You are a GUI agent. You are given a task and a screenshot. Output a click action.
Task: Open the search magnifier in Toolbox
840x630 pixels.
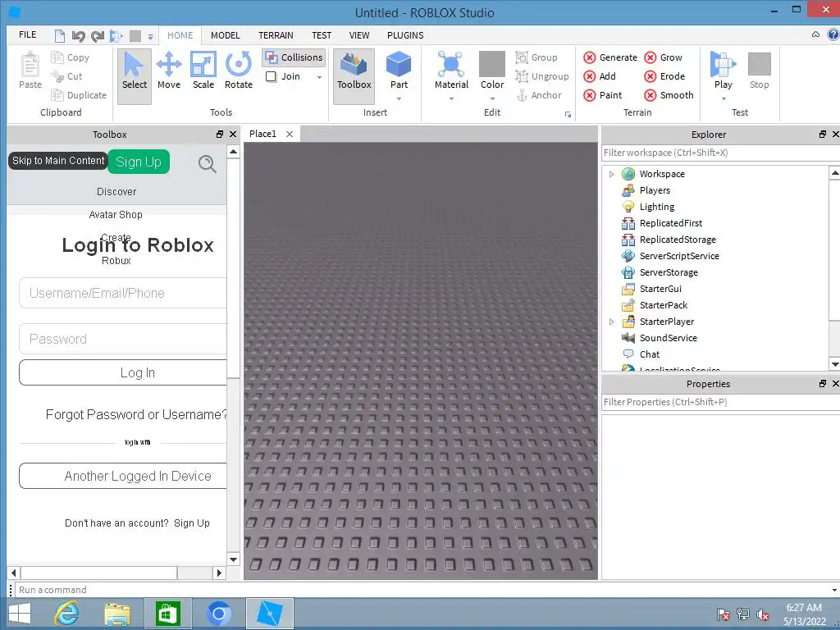[x=207, y=163]
